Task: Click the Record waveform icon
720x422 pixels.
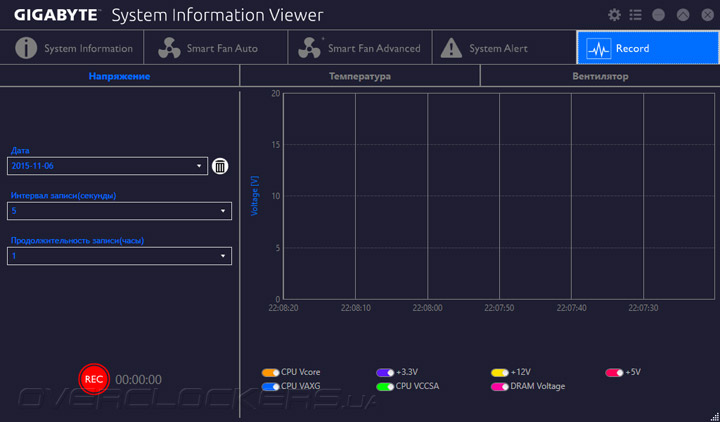Action: pos(598,48)
